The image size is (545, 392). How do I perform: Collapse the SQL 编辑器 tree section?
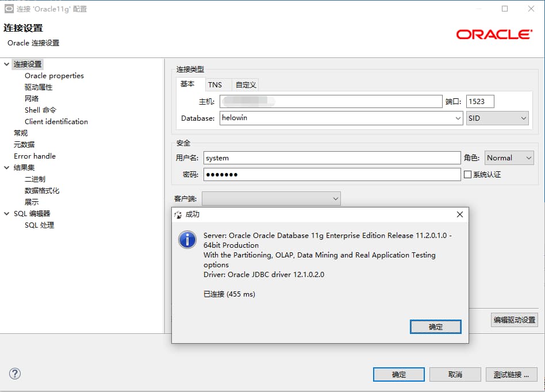point(6,213)
